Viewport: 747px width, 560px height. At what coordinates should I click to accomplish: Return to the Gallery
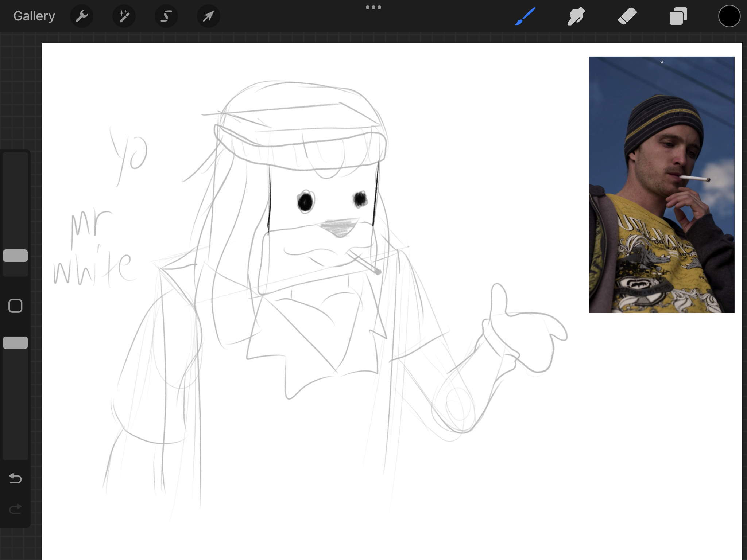pyautogui.click(x=34, y=16)
